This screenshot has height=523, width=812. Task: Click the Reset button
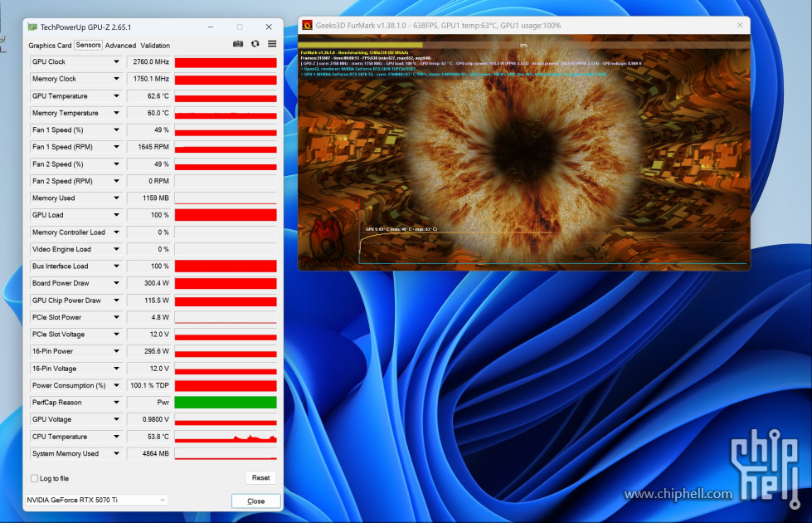[261, 478]
